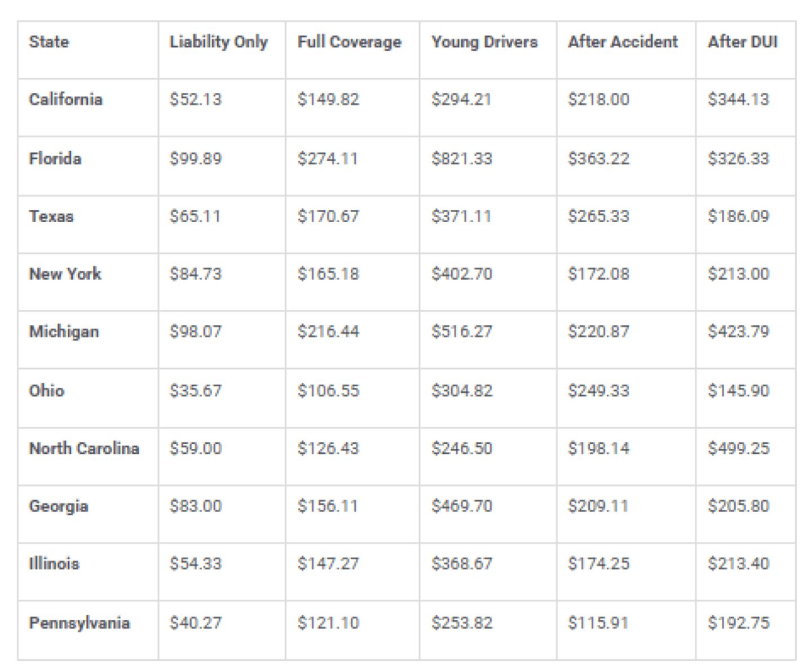
Task: Click Texas's After Accident value $265.33
Action: click(598, 217)
